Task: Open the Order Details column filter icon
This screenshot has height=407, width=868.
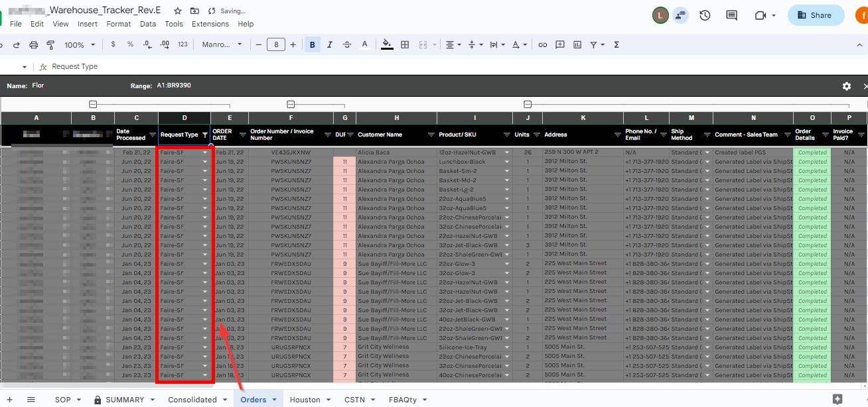Action: tap(825, 135)
